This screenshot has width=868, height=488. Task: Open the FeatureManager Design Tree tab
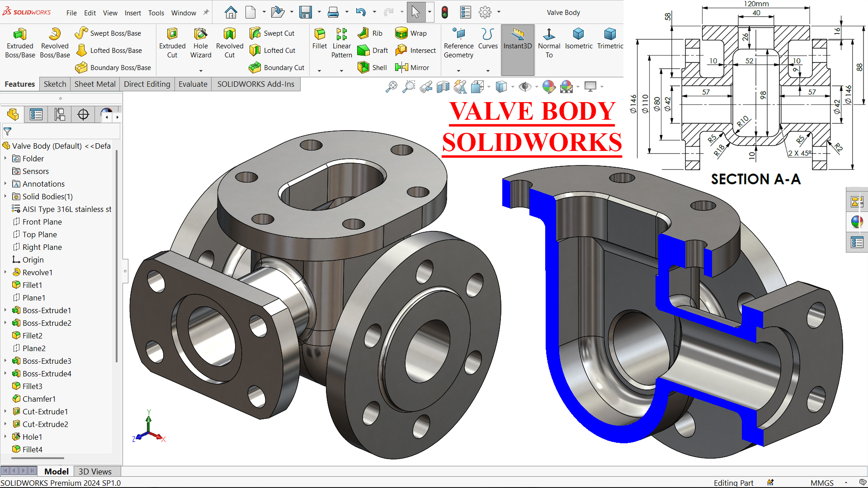[x=13, y=114]
